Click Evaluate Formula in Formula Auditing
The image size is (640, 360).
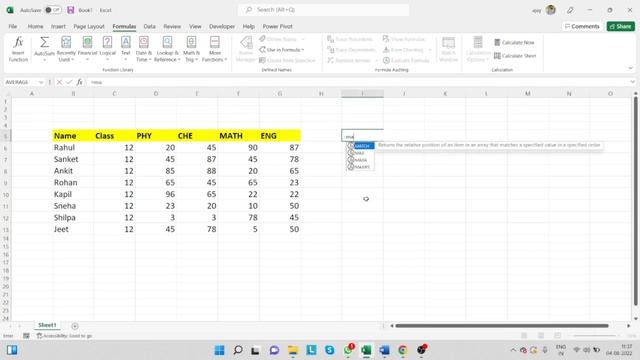406,60
